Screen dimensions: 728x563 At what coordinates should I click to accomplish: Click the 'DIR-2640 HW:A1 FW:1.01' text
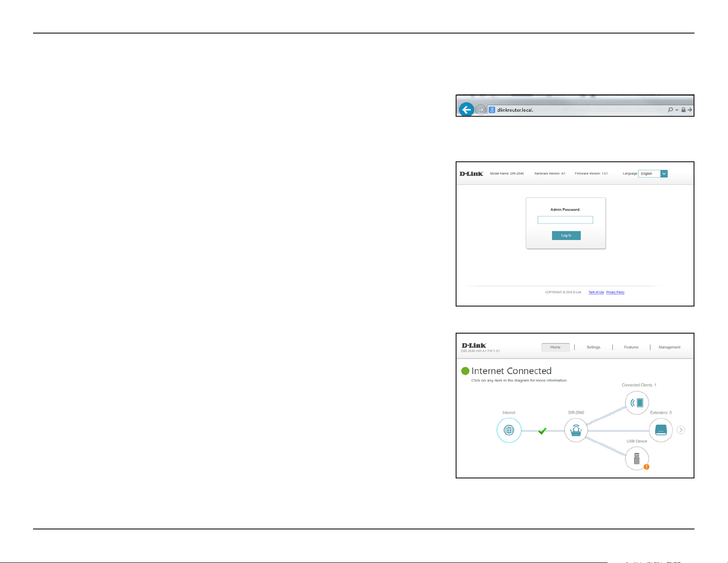(480, 351)
